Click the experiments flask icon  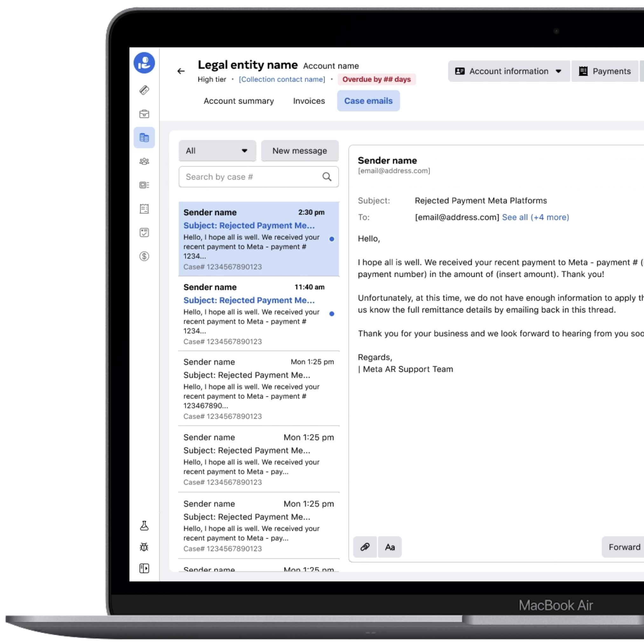tap(144, 526)
